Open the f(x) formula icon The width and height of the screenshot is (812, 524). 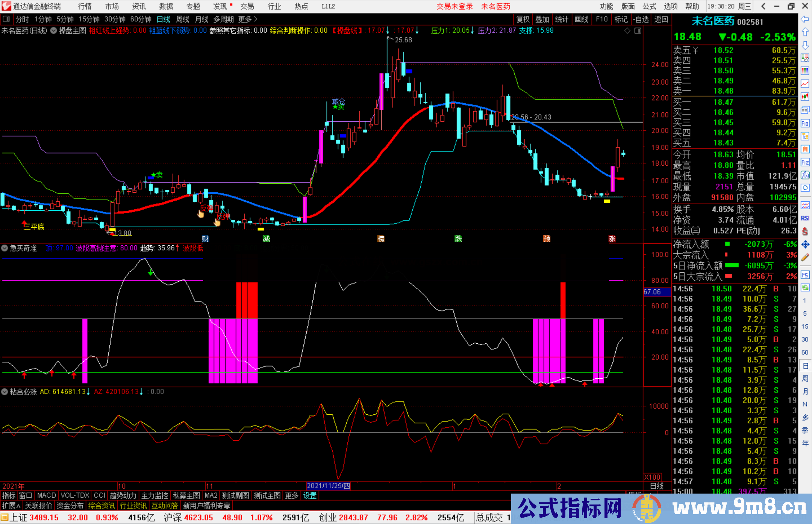805,175
